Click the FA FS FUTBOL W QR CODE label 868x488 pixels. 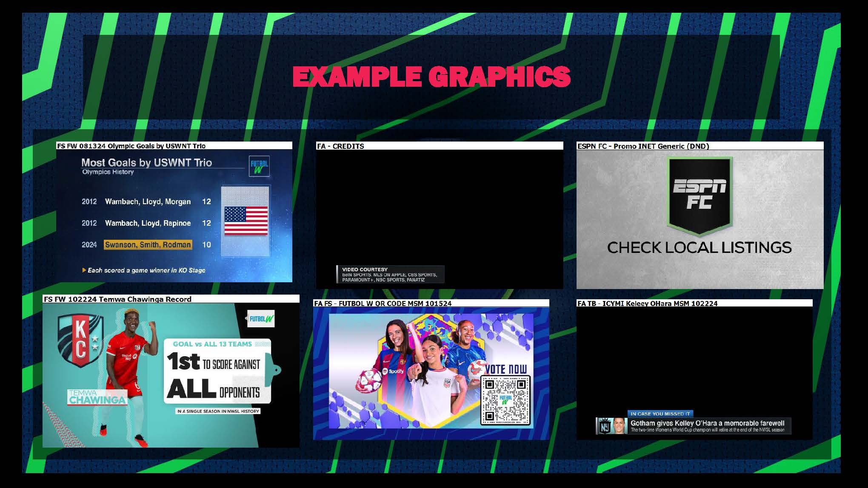click(382, 303)
